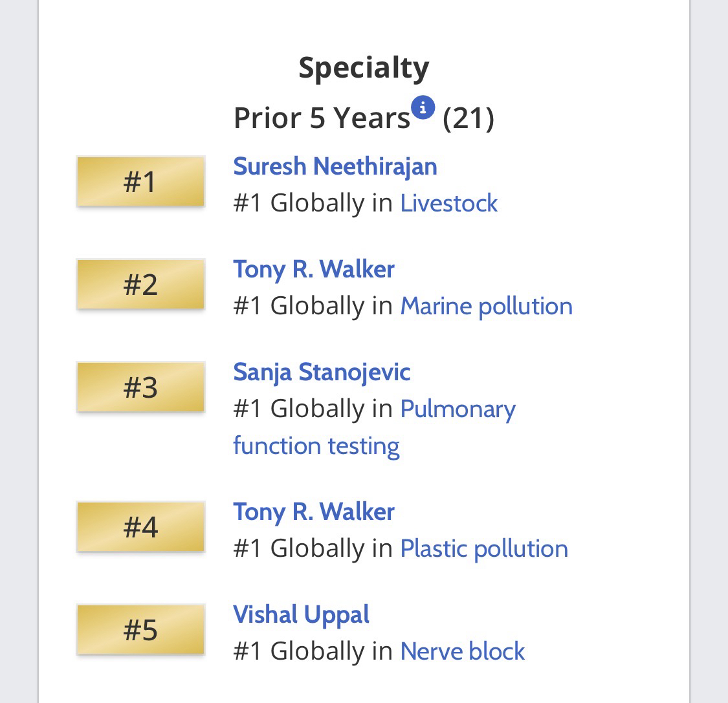The height and width of the screenshot is (703, 728).
Task: Open Tony R. Walker link above Plastic pollution
Action: coord(313,512)
